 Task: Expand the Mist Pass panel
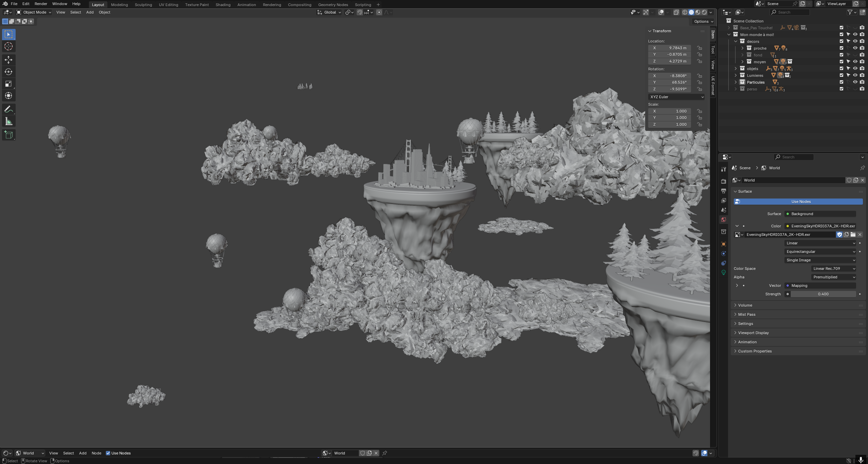click(747, 314)
